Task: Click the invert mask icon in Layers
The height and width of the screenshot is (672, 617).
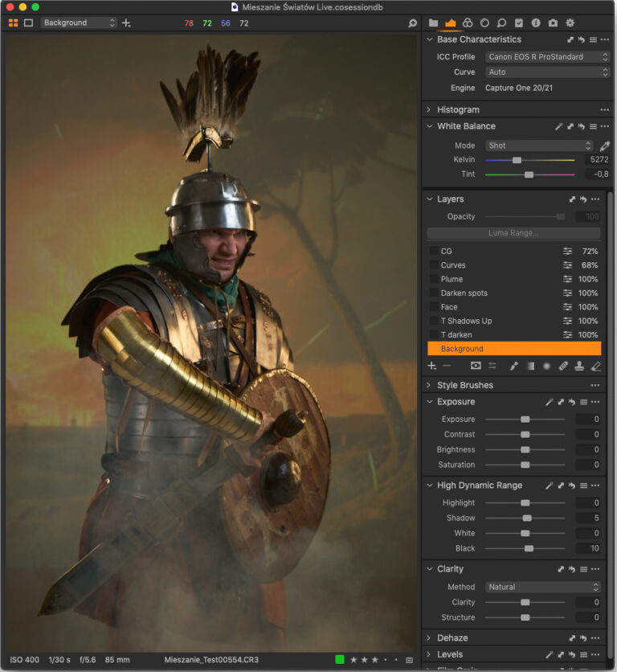Action: click(492, 366)
